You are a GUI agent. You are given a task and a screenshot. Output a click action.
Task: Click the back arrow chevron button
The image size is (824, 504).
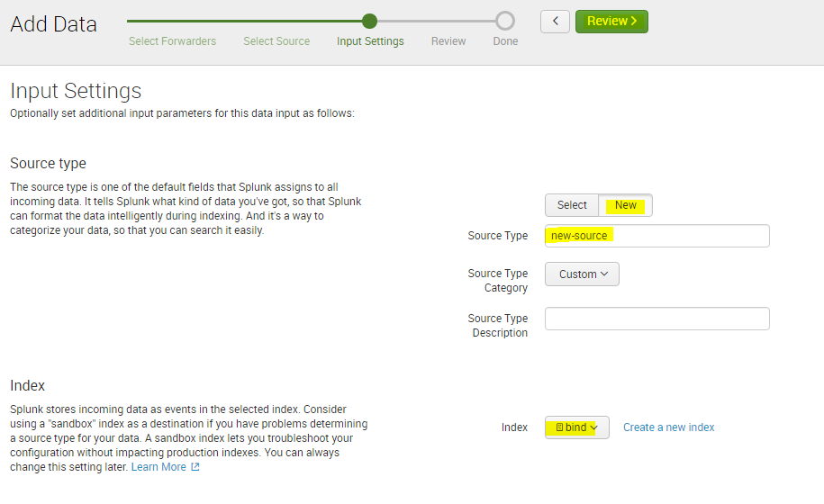[x=555, y=22]
